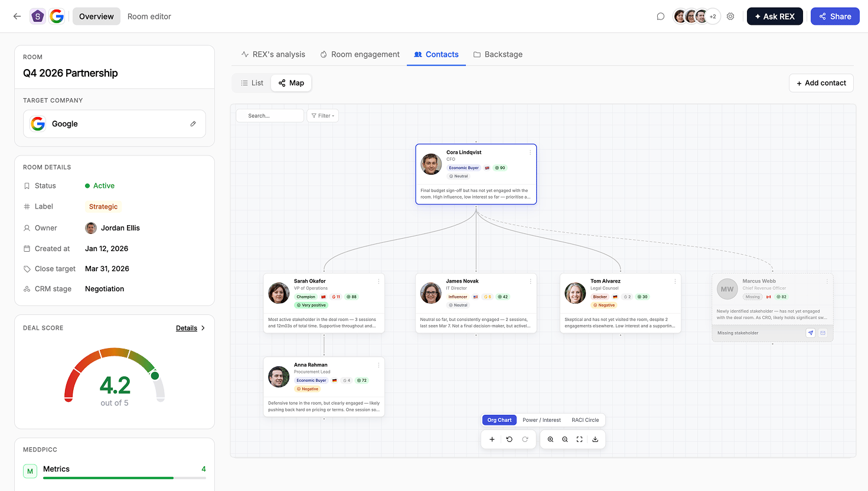Select the Org Chart layout

[x=500, y=420]
